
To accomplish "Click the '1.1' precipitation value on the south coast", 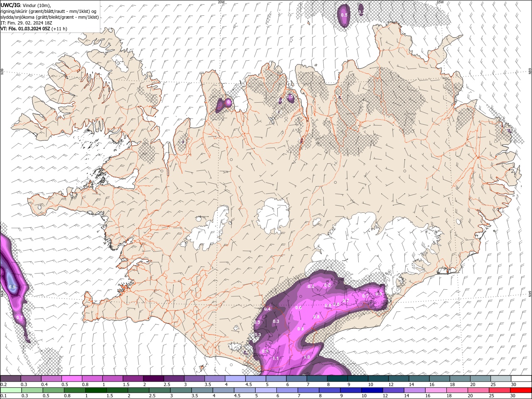I will (x=276, y=358).
